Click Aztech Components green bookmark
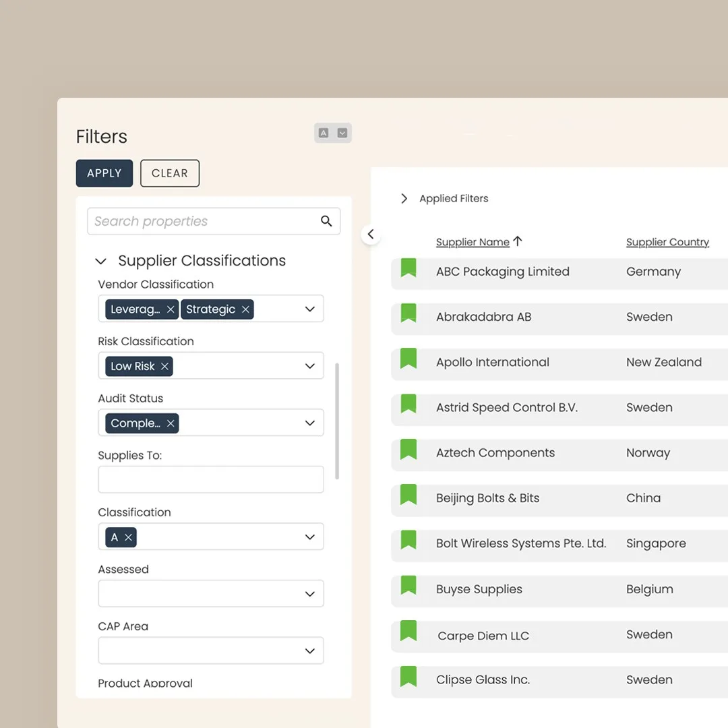The image size is (728, 728). click(x=408, y=449)
